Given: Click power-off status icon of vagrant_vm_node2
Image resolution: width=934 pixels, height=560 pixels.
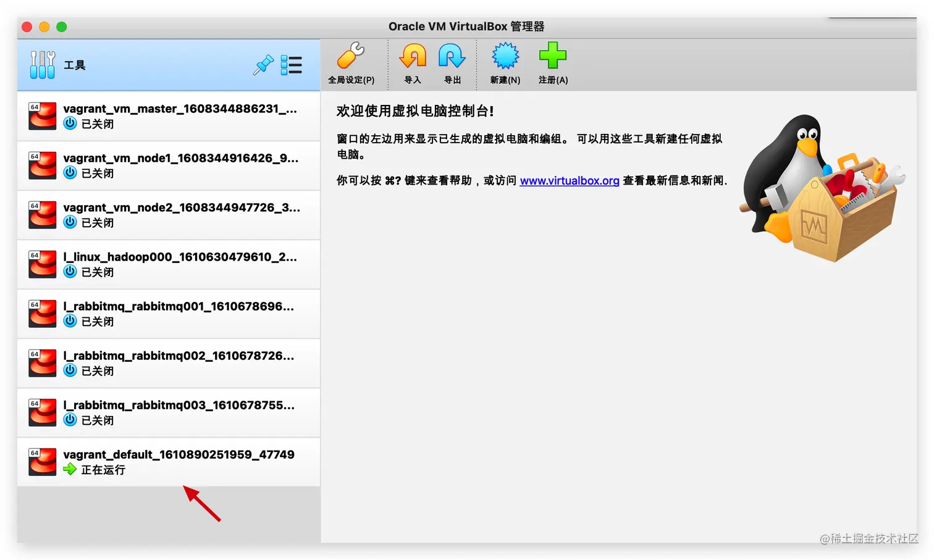Looking at the screenshot, I should (70, 222).
